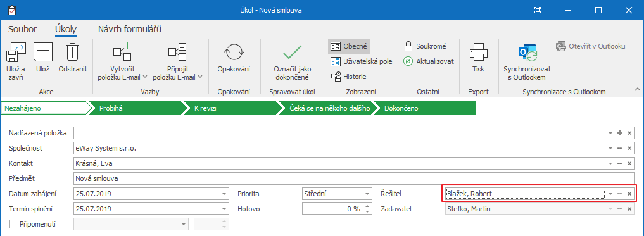Clear Společnost with X icon

click(629, 148)
